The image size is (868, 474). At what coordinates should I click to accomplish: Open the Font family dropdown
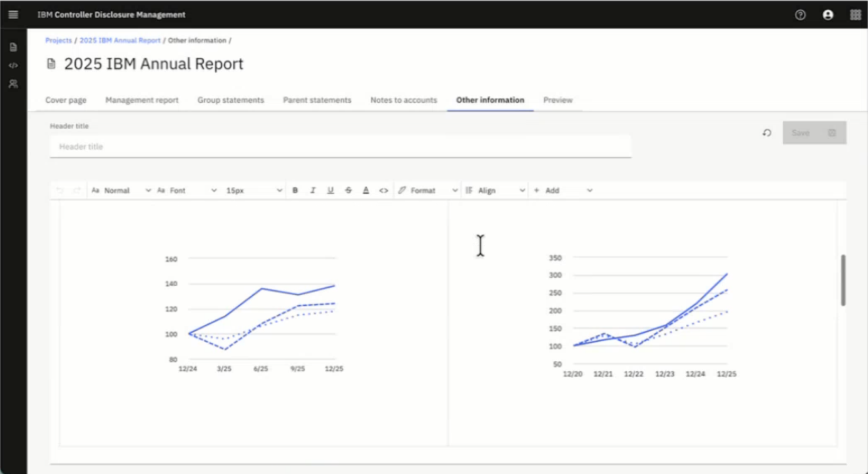click(187, 191)
